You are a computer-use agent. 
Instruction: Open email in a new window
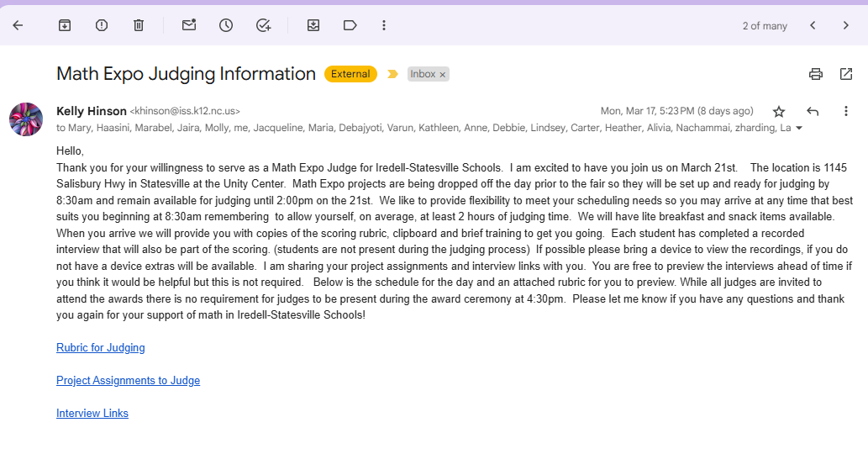(846, 74)
